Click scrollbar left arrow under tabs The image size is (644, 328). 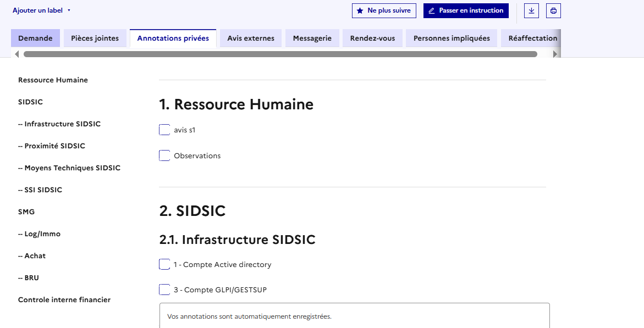17,54
